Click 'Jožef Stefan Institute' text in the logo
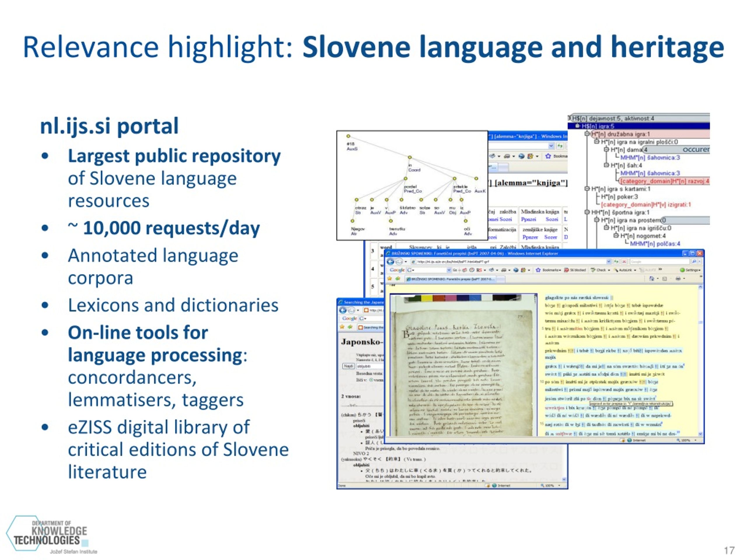Viewport: 747px width, 560px height. [73, 552]
